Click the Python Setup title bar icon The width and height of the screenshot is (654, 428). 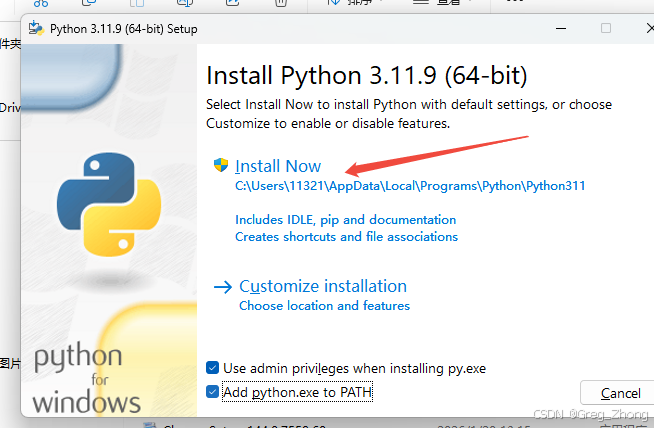coord(36,28)
